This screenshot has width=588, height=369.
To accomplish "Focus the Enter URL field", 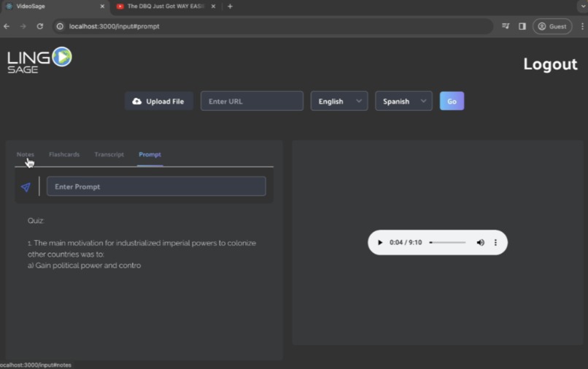I will pos(252,101).
